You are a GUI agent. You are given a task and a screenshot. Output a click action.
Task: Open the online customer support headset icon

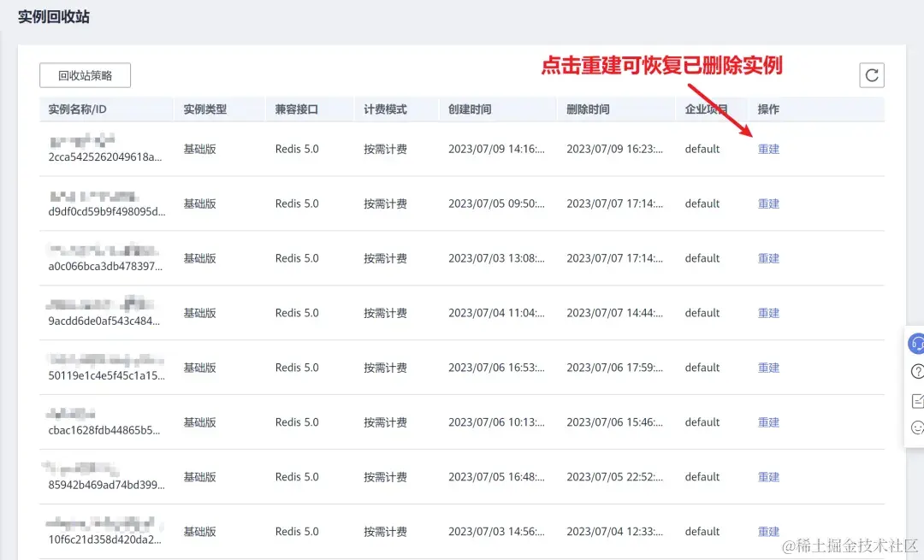tap(915, 343)
